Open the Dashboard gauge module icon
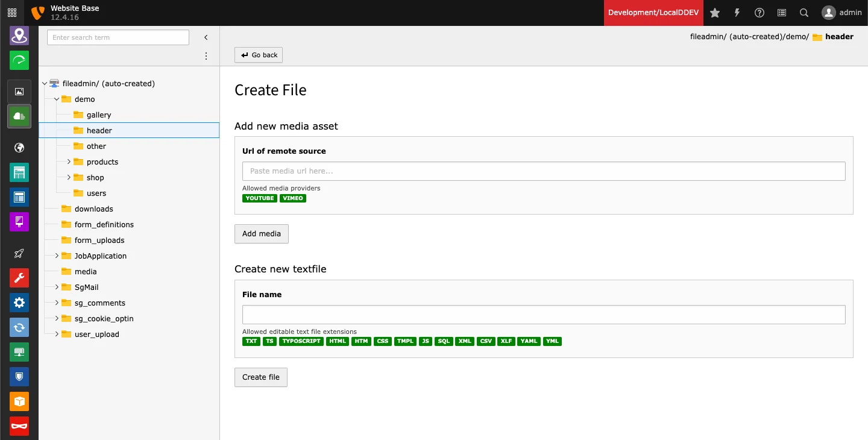 pyautogui.click(x=19, y=60)
